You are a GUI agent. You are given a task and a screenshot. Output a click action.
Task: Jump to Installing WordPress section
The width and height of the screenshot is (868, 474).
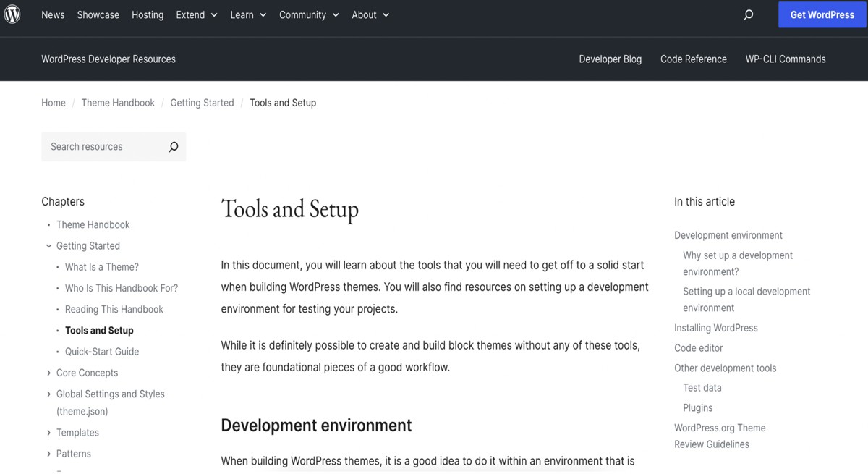point(716,328)
